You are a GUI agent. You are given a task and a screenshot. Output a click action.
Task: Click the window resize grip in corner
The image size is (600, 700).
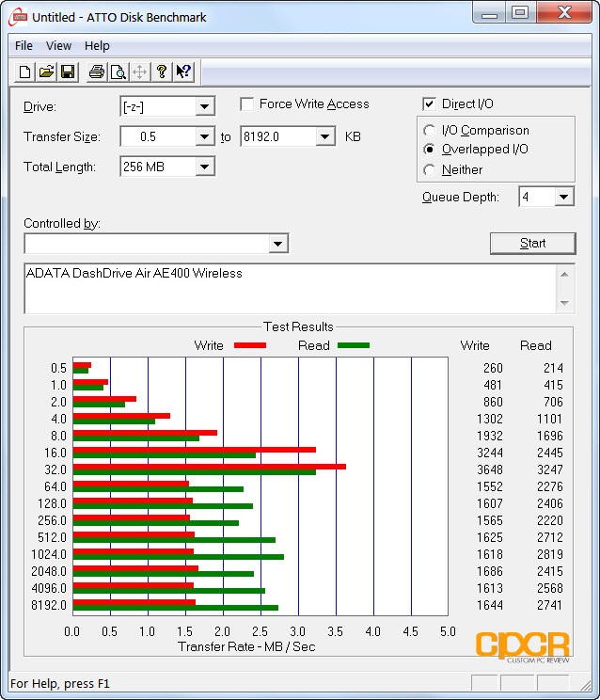(585, 684)
